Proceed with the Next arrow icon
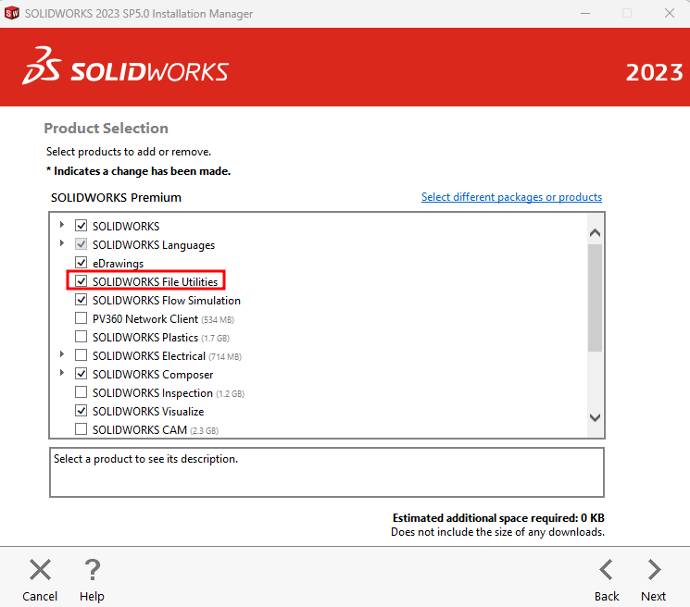690x607 pixels. pyautogui.click(x=654, y=570)
